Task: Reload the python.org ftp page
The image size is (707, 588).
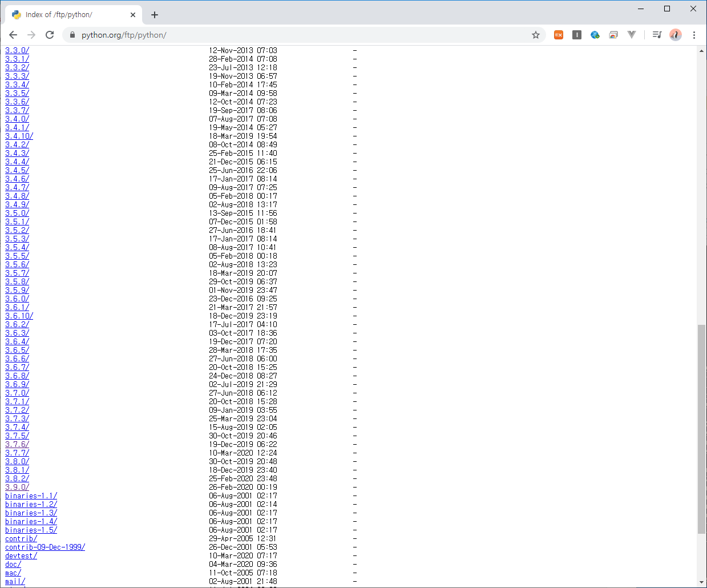Action: pyautogui.click(x=50, y=35)
